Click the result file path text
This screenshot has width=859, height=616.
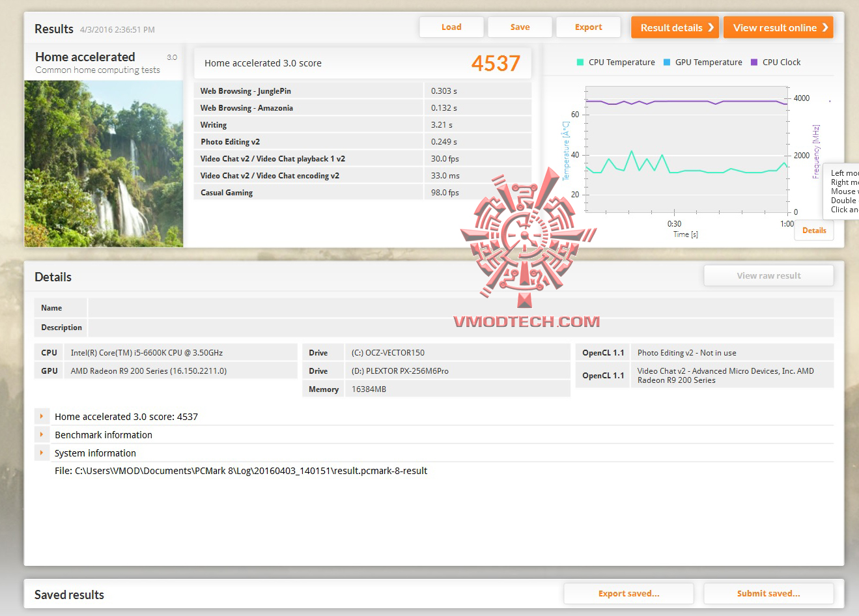[x=241, y=471]
